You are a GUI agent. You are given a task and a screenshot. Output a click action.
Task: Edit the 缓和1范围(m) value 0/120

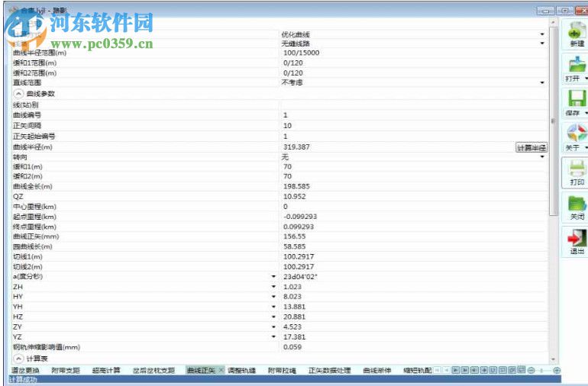pos(413,63)
